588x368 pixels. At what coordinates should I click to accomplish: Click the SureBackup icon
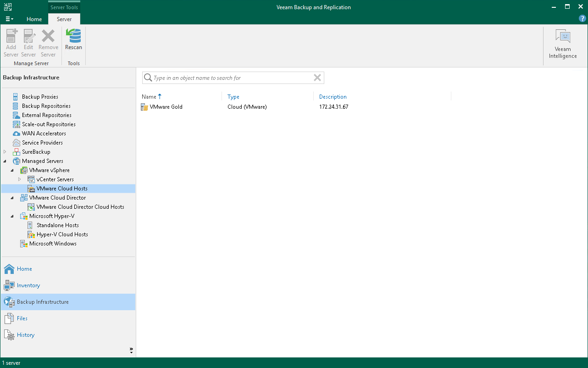(17, 152)
